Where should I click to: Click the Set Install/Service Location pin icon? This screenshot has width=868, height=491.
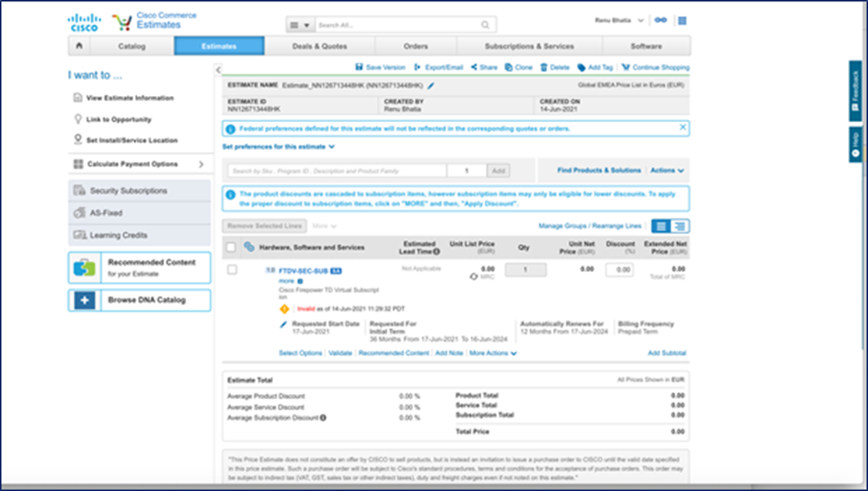78,140
